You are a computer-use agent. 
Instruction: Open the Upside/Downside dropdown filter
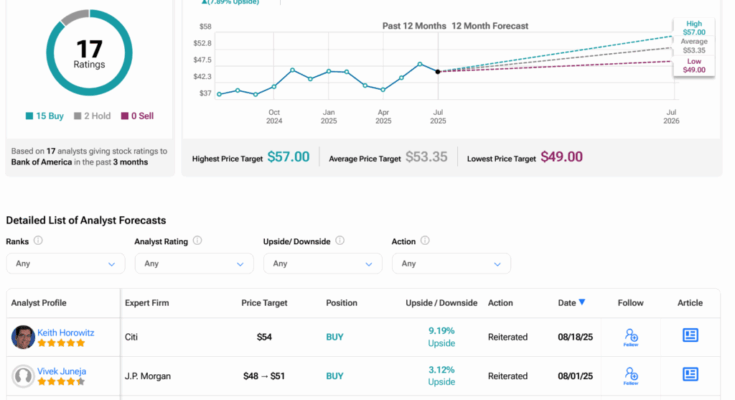tap(323, 263)
